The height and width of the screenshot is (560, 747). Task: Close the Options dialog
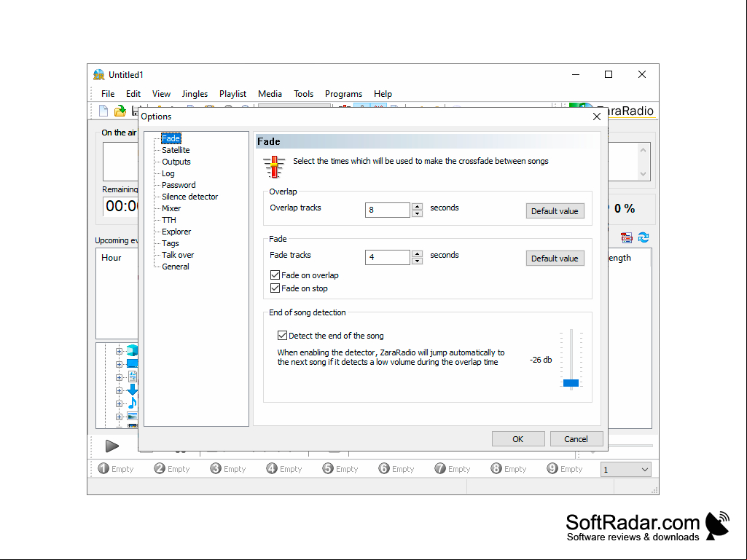coord(596,117)
